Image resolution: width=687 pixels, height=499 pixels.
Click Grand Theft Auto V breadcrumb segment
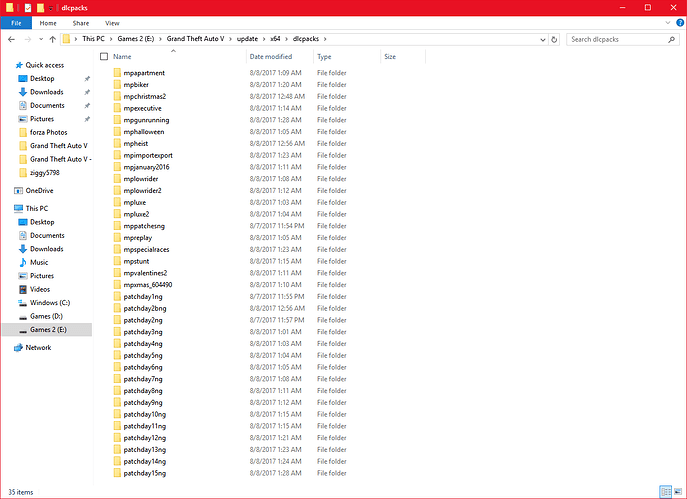195,39
